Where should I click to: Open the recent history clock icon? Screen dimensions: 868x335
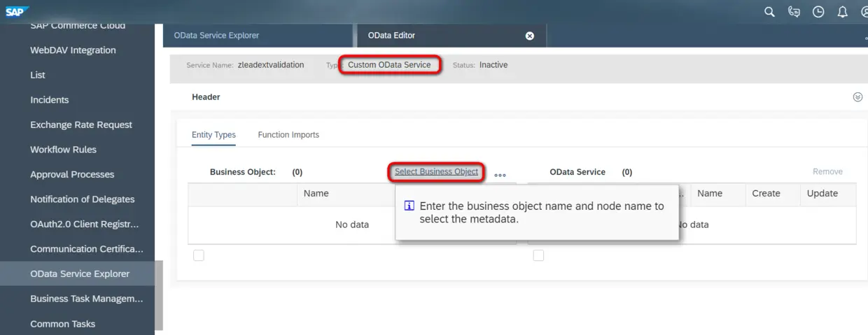click(x=818, y=12)
